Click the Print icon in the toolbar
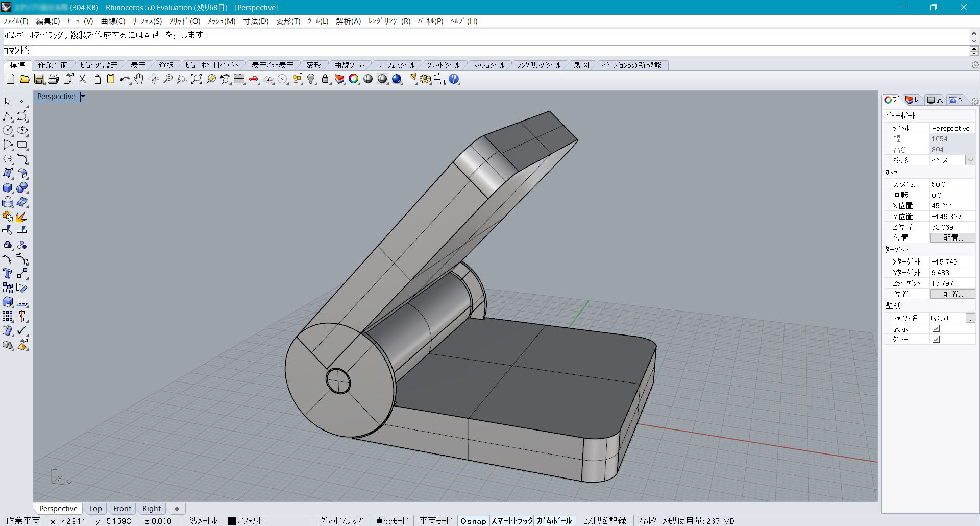 click(53, 79)
